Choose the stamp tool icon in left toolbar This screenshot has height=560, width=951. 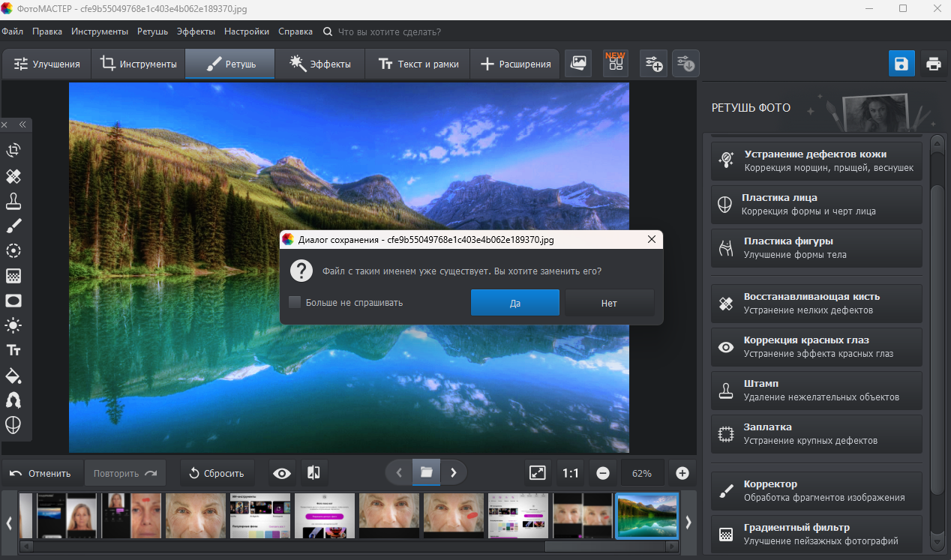click(13, 201)
